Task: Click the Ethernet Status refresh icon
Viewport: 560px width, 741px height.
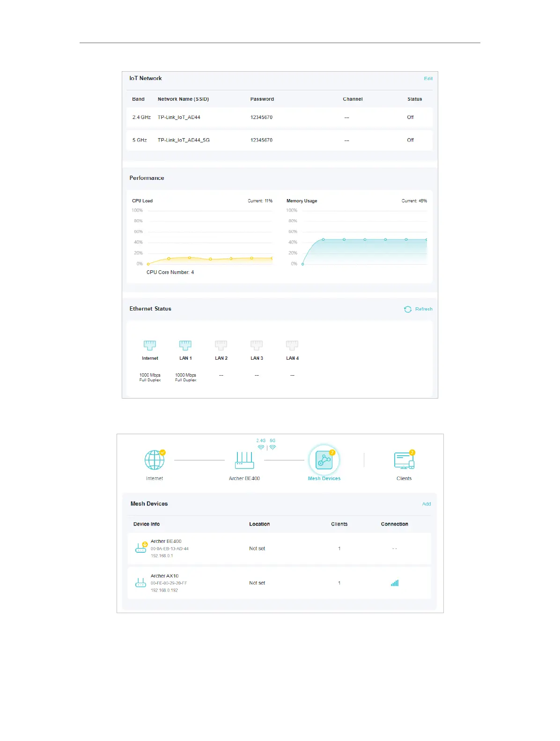Action: (408, 309)
